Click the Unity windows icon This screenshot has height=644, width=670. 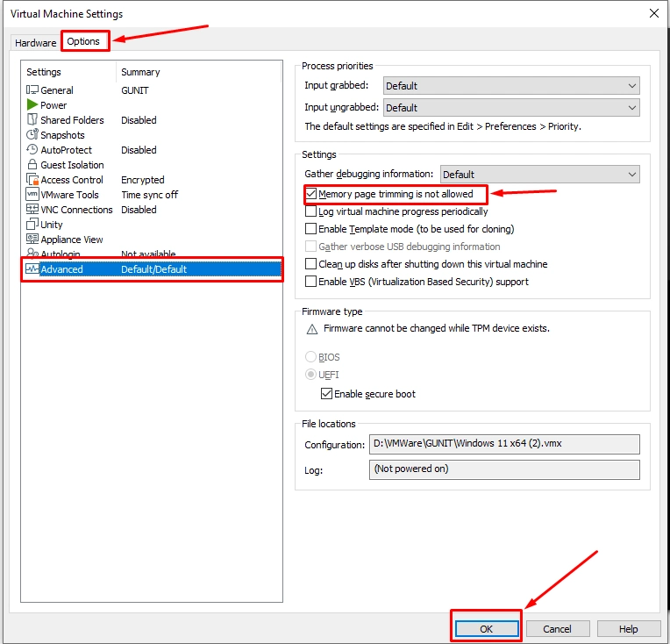[32, 225]
